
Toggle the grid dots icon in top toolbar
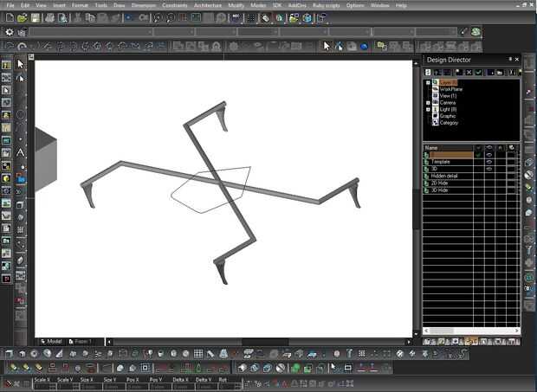coord(251,18)
